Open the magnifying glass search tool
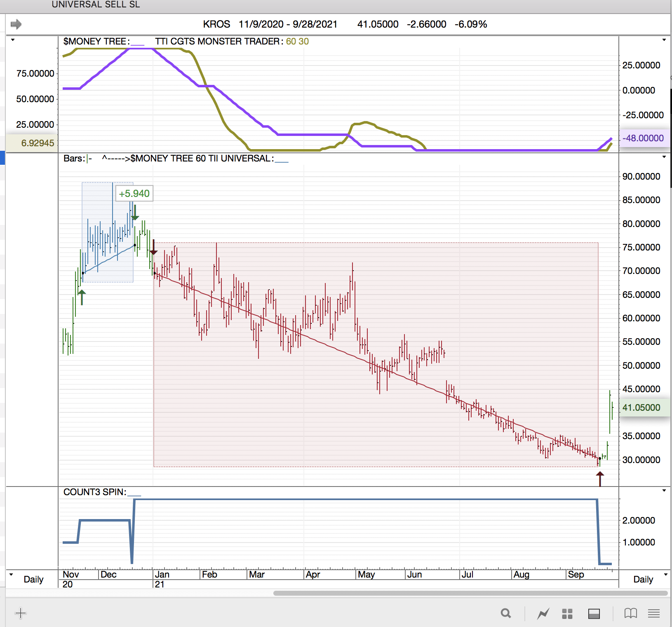The height and width of the screenshot is (627, 672). (506, 613)
